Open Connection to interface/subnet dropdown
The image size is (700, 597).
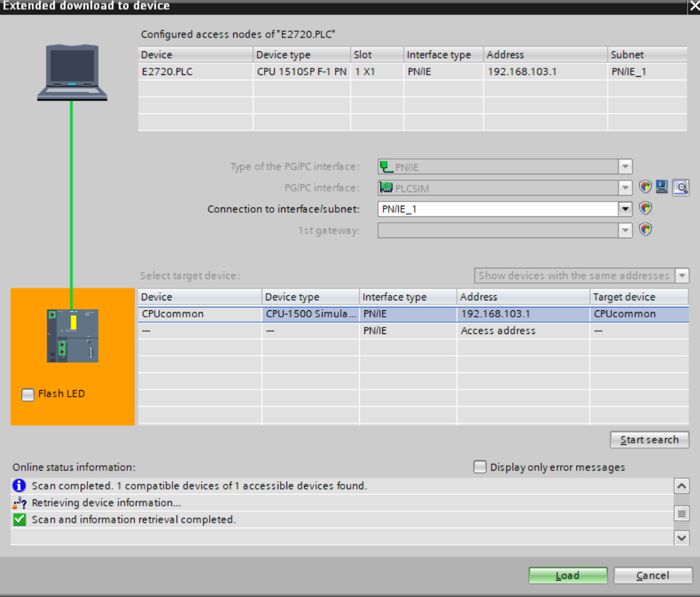pos(625,209)
